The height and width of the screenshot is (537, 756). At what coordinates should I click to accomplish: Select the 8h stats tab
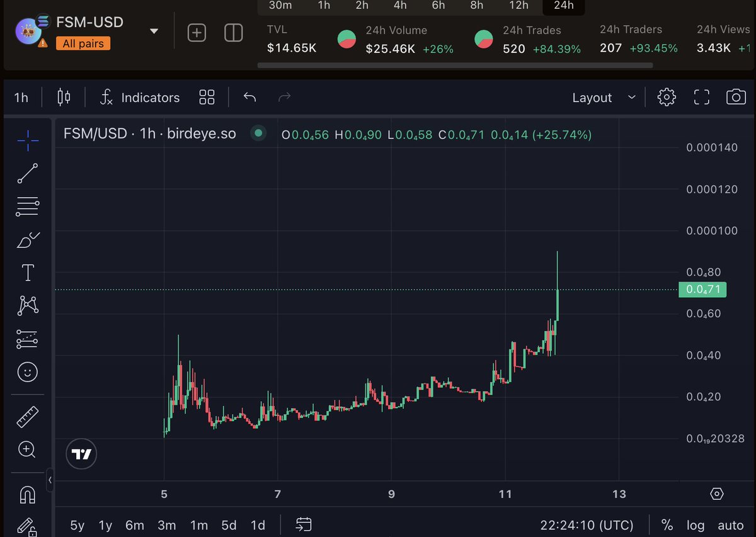(477, 6)
